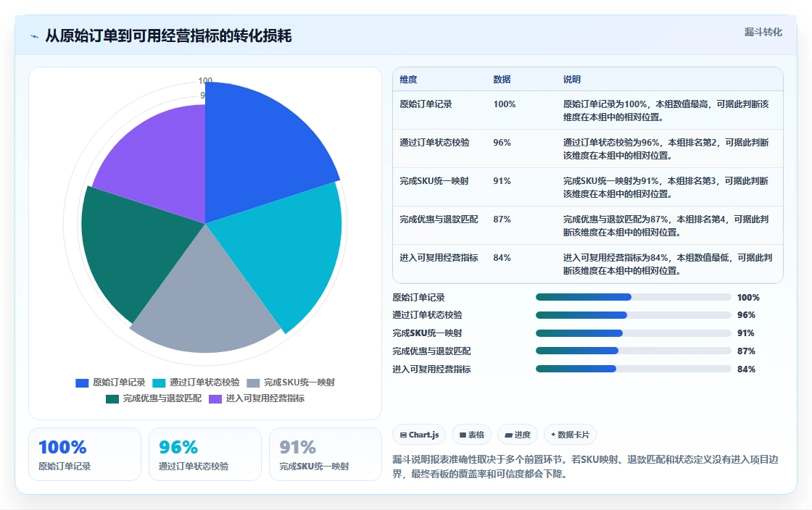Toggle 完成优惠与退款匹配 legend color box
Image resolution: width=812 pixels, height=510 pixels.
[x=112, y=398]
